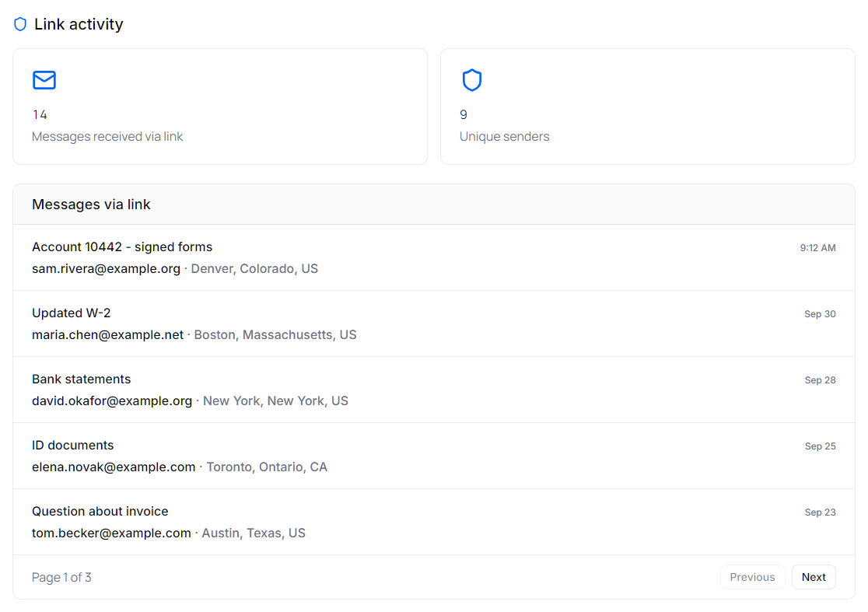
Task: Click the Sep 25 date
Action: 820,446
